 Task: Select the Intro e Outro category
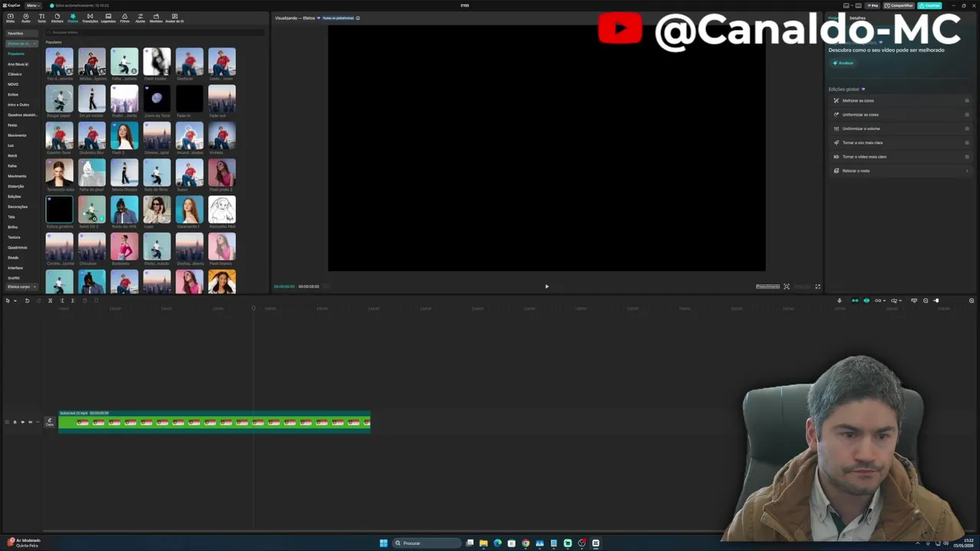[x=18, y=105]
